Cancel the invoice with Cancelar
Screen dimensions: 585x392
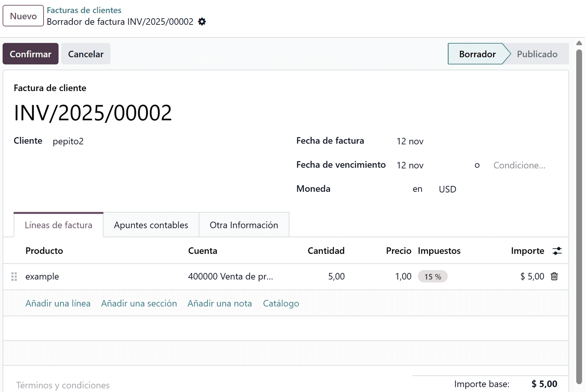click(86, 54)
